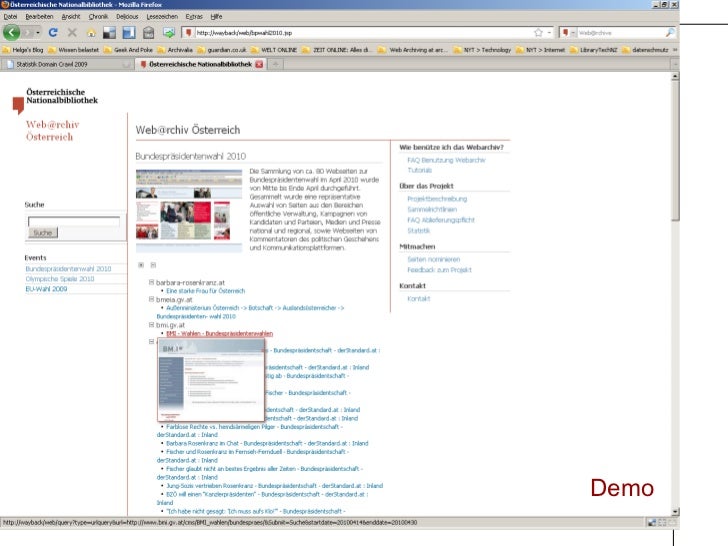The image size is (728, 546).
Task: Open the list-all-tabs dropdown
Action: point(675,64)
